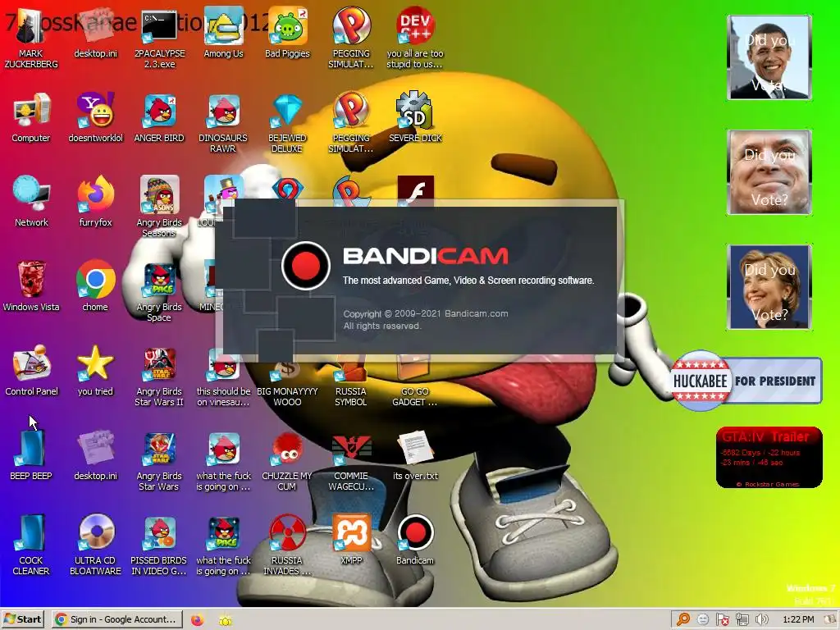
Task: Select the Network desktop icon
Action: tap(31, 202)
